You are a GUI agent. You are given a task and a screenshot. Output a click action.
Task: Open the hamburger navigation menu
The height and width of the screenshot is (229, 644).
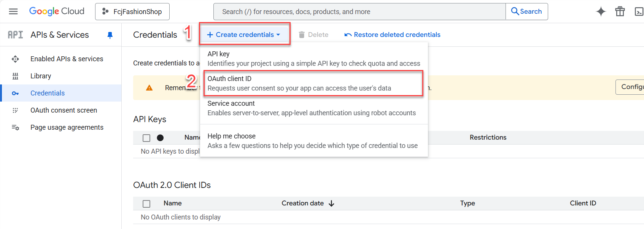13,11
